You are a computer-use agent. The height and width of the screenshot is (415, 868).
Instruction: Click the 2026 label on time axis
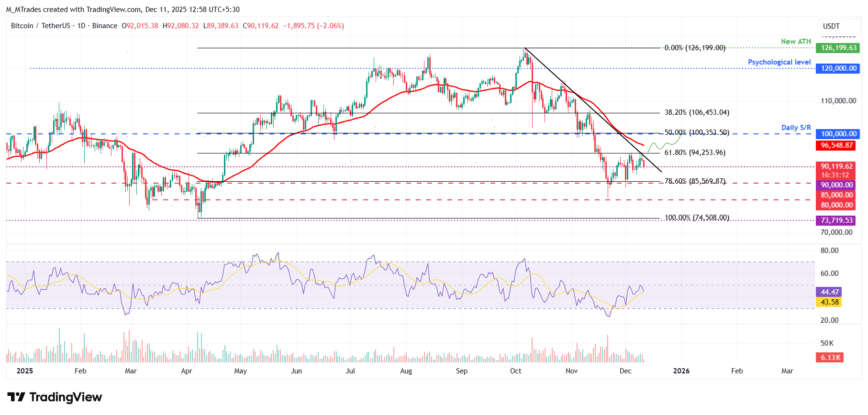coord(681,371)
